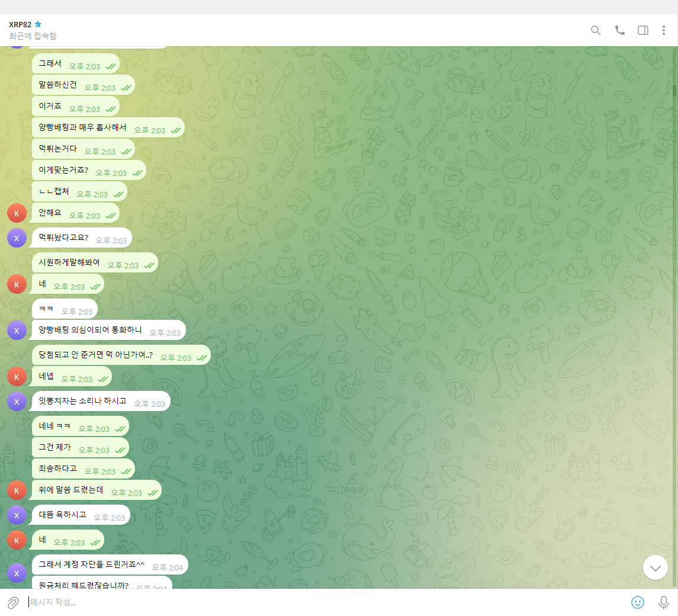Click K avatar beside '안해요' message
This screenshot has width=678, height=616.
point(17,213)
